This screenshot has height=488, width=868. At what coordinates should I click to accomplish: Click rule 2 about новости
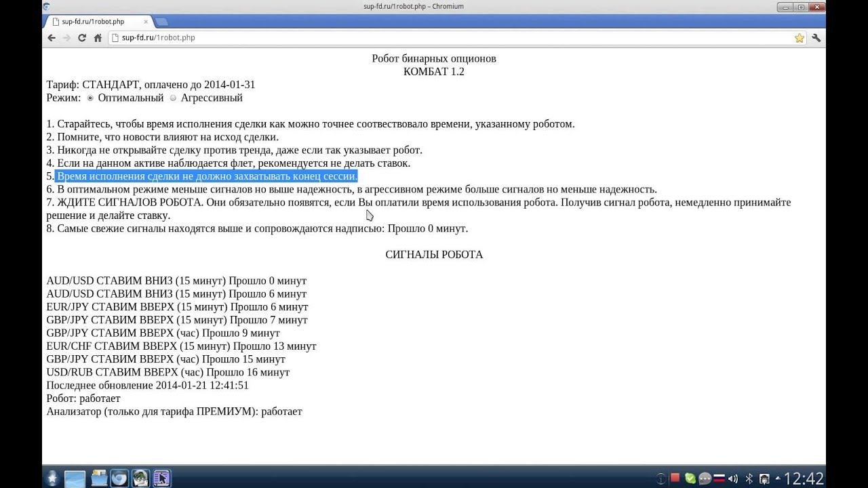tap(163, 137)
